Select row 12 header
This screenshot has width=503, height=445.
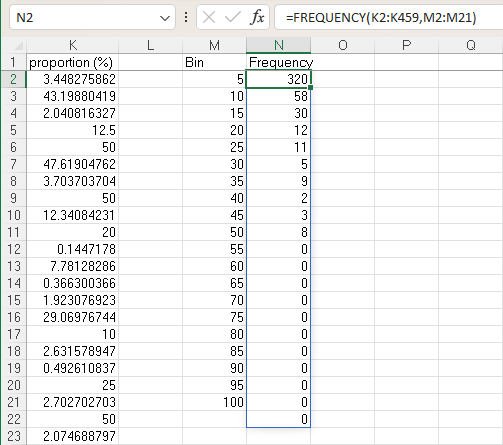click(13, 249)
